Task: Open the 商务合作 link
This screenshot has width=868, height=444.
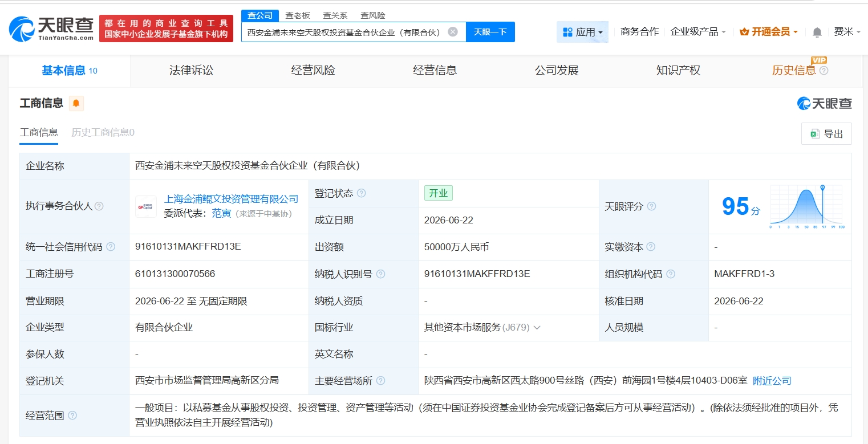Action: point(639,32)
